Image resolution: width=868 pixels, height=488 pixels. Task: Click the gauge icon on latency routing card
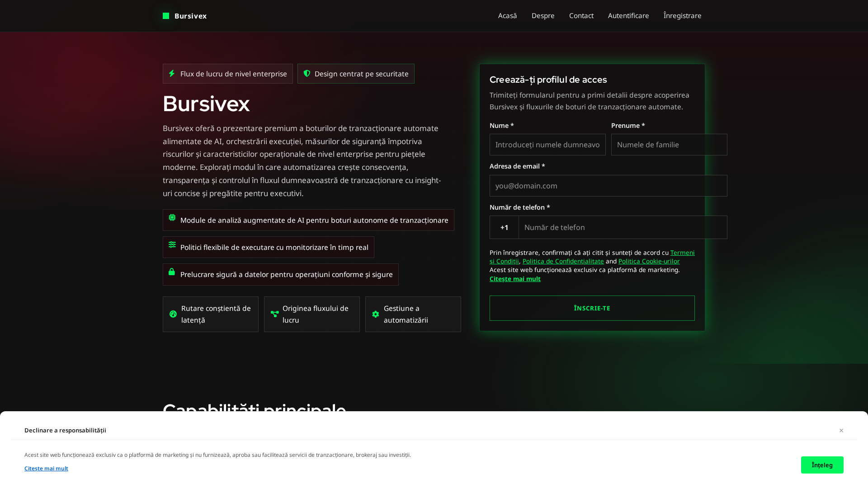pyautogui.click(x=173, y=314)
